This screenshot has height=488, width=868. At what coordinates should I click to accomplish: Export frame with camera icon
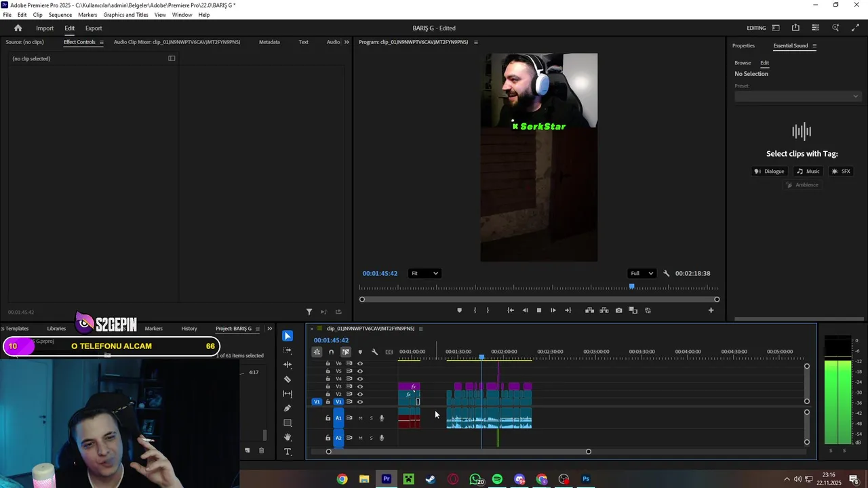click(x=618, y=310)
